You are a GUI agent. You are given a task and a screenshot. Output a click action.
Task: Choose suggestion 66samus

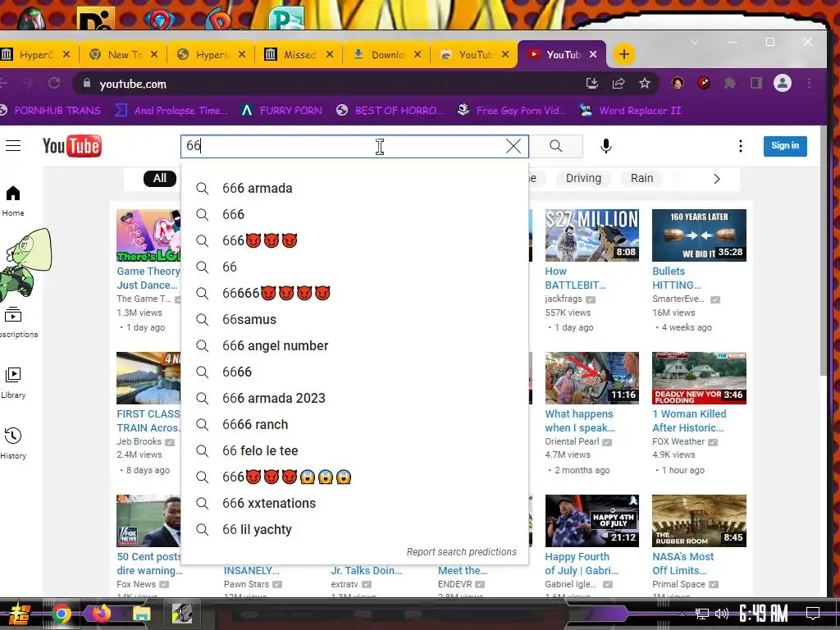pyautogui.click(x=354, y=319)
